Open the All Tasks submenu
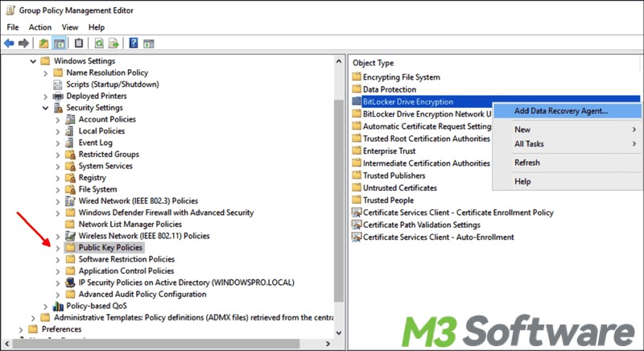The image size is (644, 351). 568,143
